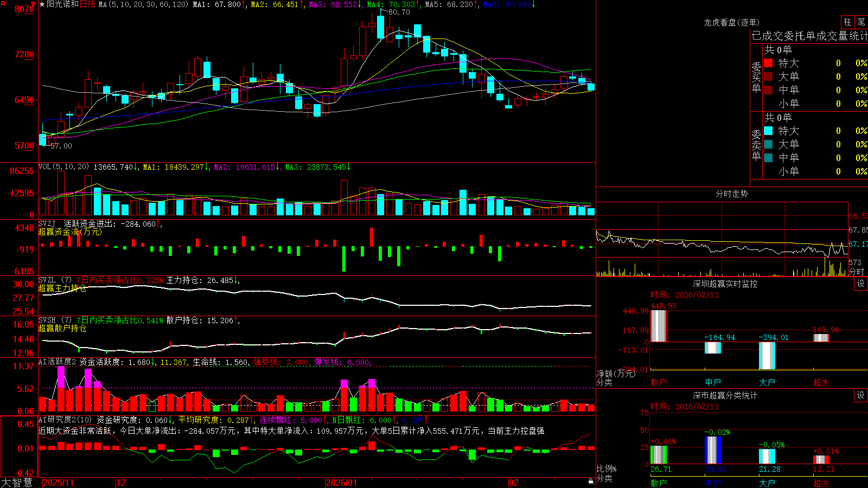Click the 超赢散户持仓 label

coord(62,328)
